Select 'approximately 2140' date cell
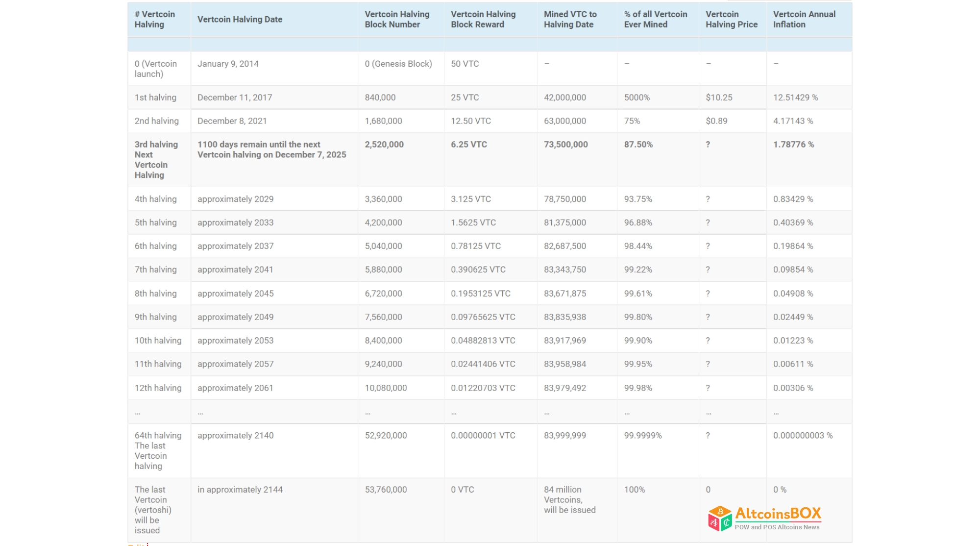 click(236, 436)
